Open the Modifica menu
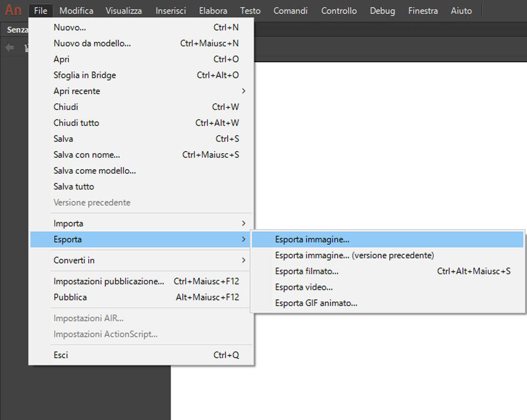Screen dimensions: 527x420 tap(76, 10)
